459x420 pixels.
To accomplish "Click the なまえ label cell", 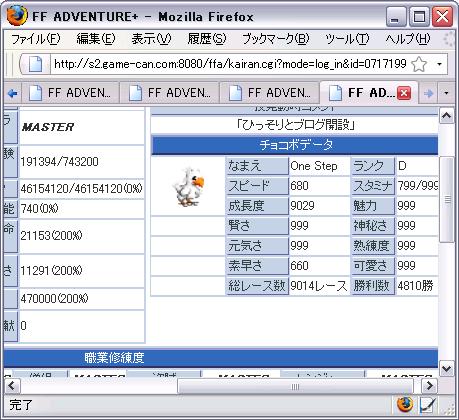I will point(257,166).
